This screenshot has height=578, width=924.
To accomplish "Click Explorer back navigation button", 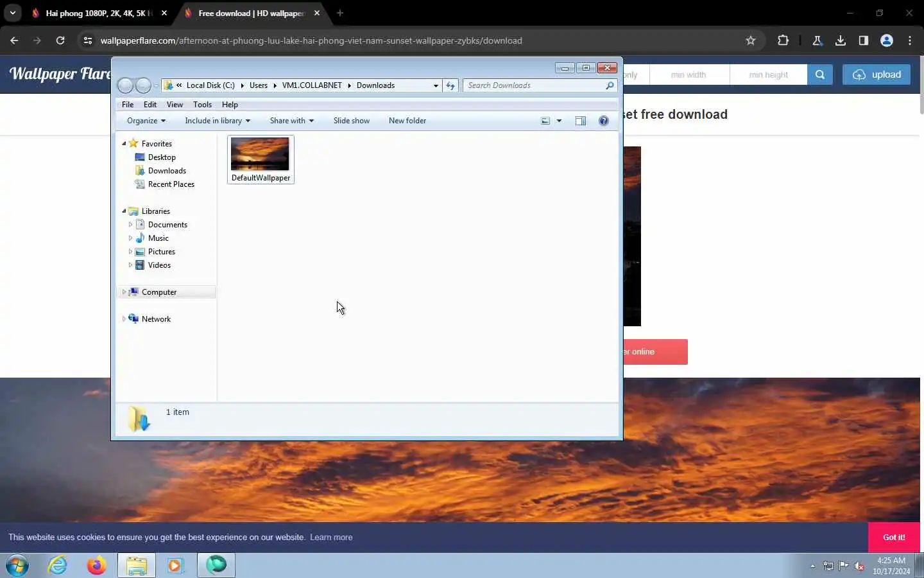I will point(125,85).
